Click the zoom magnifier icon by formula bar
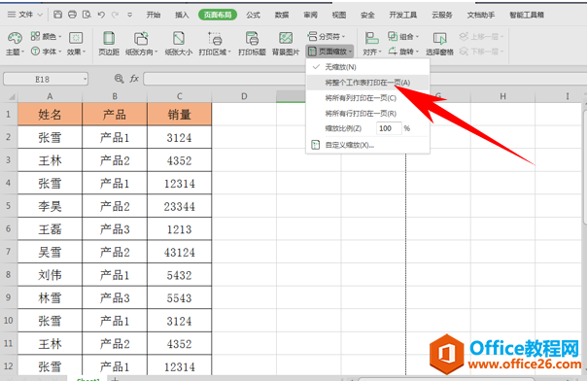588x381 pixels. 119,79
